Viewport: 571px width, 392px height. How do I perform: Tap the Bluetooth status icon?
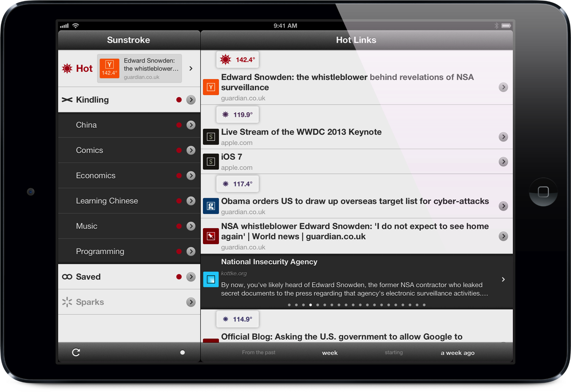pos(496,26)
